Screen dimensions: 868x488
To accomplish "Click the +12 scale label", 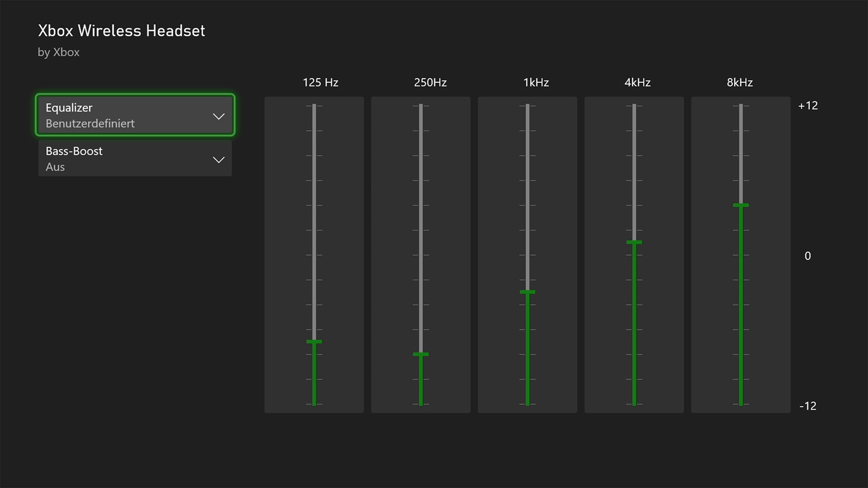I will (808, 106).
